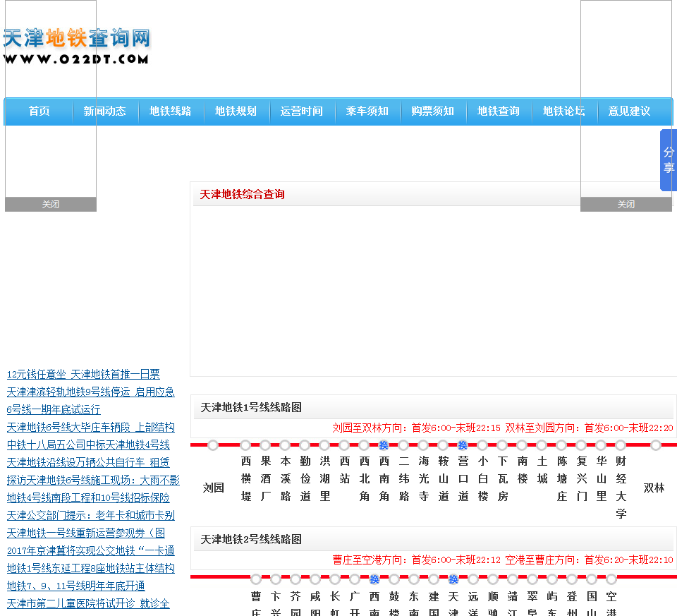Image resolution: width=677 pixels, height=616 pixels.
Task: Open the 6号线一期年底试运行 link
Action: (x=54, y=409)
